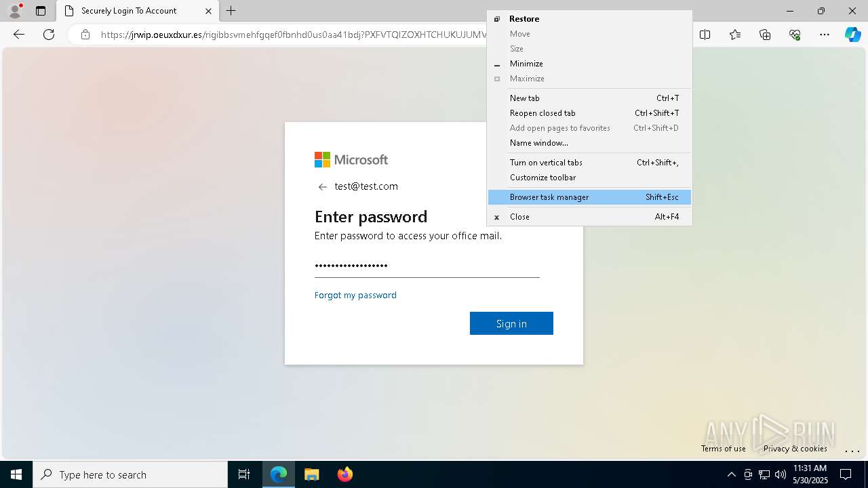Open Terms of use link

point(724,449)
